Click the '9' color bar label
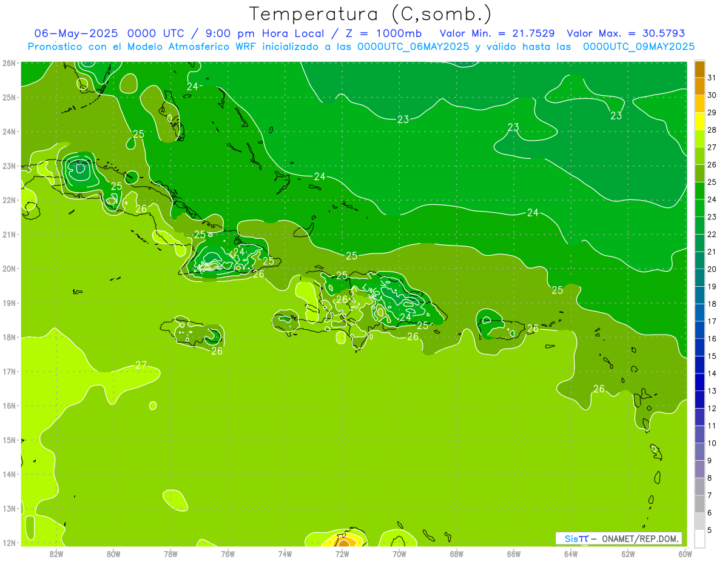The height and width of the screenshot is (562, 728). pos(710,461)
